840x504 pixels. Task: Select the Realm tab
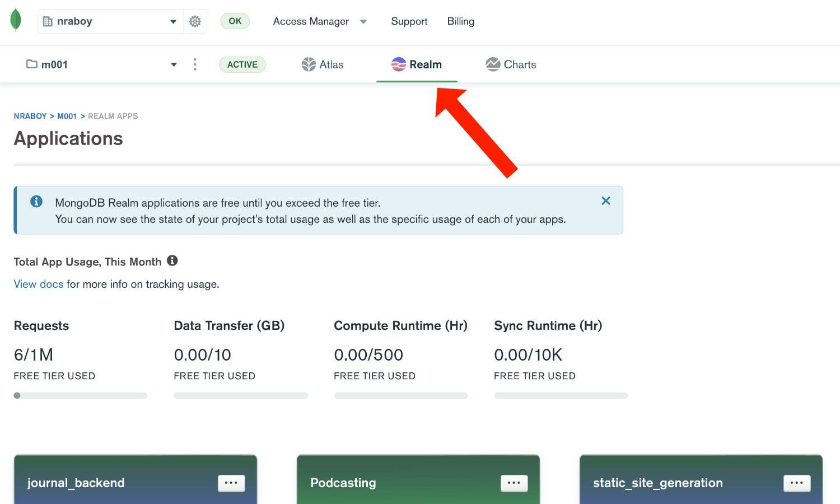[x=417, y=64]
